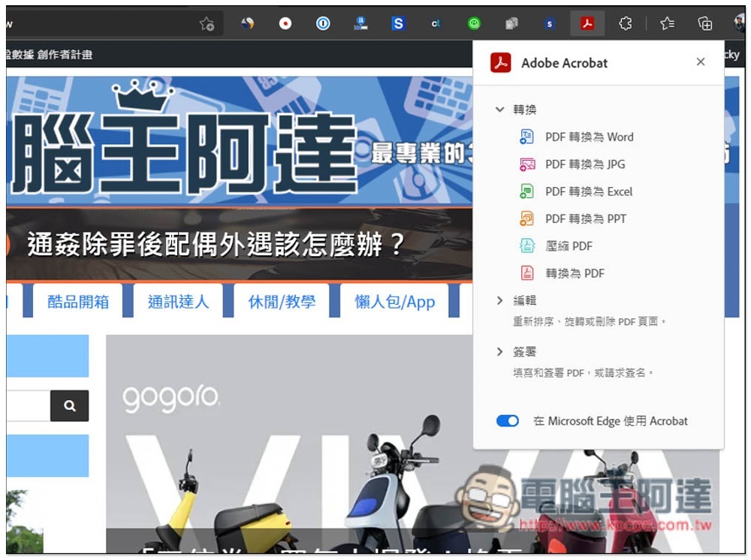This screenshot has width=751, height=560.
Task: Click the 懶人包/App navigation link
Action: (x=395, y=302)
